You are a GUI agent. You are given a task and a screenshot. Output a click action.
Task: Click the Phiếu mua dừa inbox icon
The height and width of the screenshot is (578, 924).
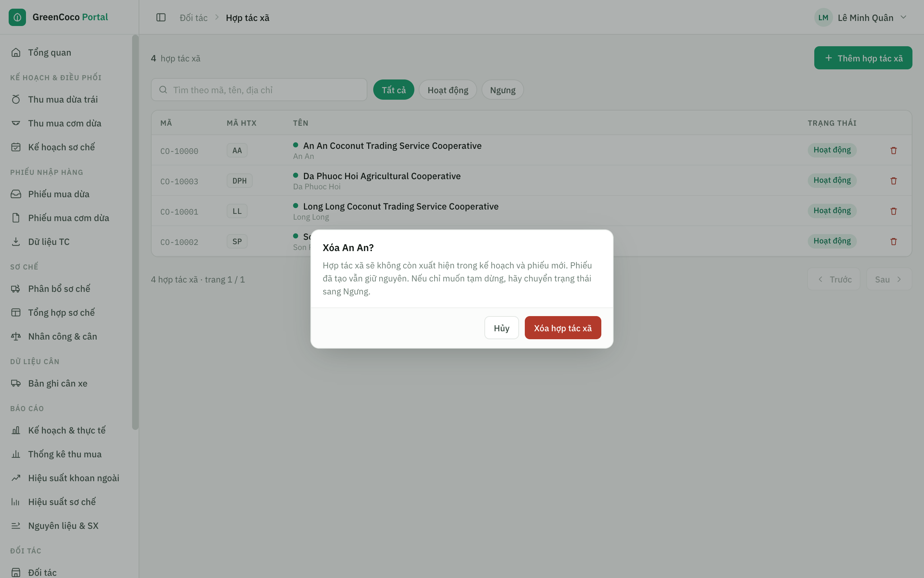click(16, 194)
